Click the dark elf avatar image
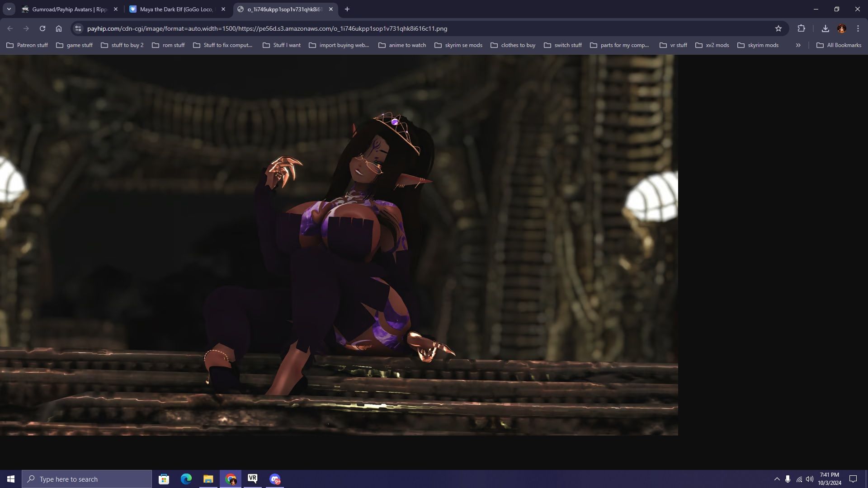868x488 pixels. 339,245
